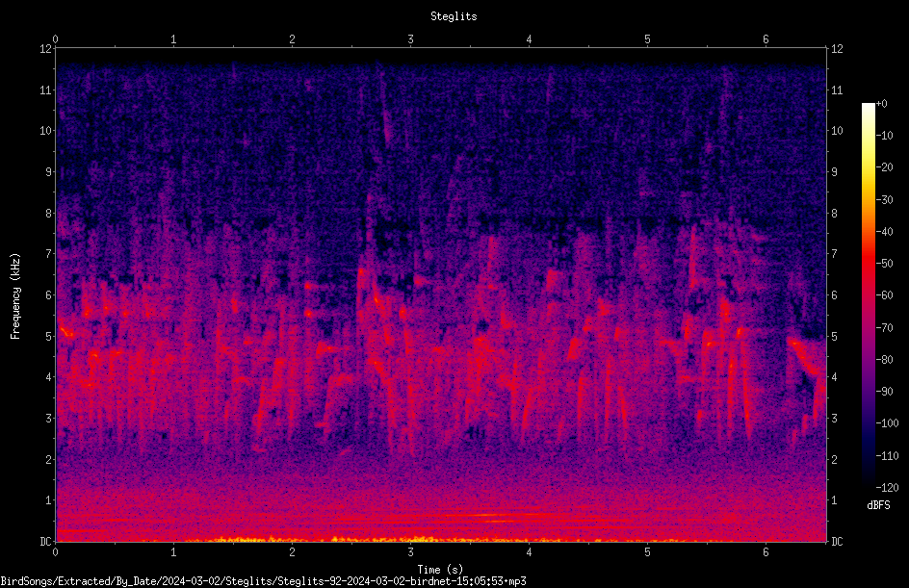Image resolution: width=909 pixels, height=588 pixels.
Task: Select the 5 second mark on the bottom time axis
Action: (647, 552)
